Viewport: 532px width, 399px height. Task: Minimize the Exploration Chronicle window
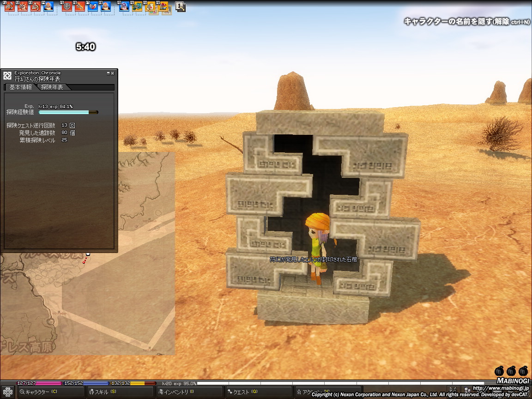pyautogui.click(x=108, y=73)
